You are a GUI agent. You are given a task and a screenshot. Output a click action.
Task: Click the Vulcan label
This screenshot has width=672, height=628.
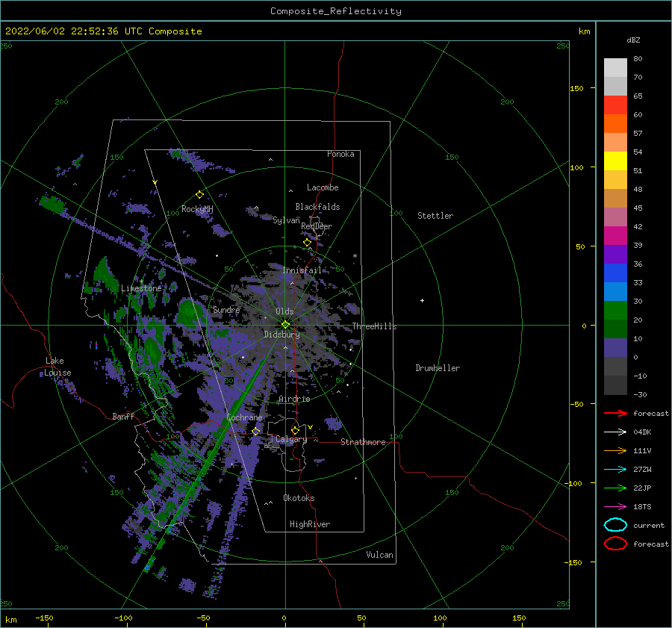coord(379,555)
